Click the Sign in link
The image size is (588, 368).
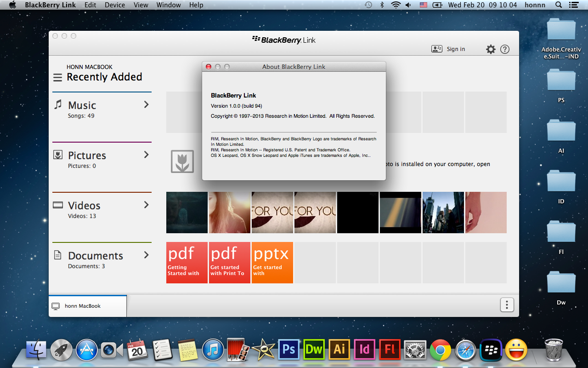click(x=456, y=49)
